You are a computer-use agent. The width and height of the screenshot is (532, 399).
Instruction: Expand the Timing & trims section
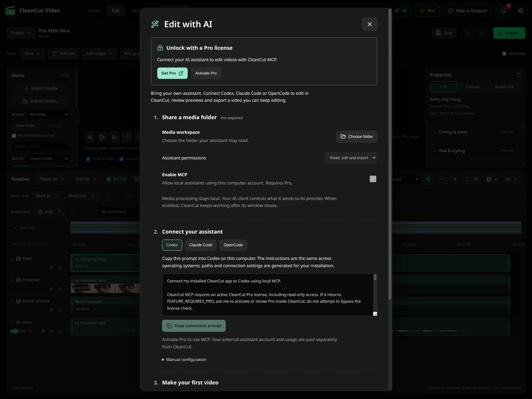474,132
